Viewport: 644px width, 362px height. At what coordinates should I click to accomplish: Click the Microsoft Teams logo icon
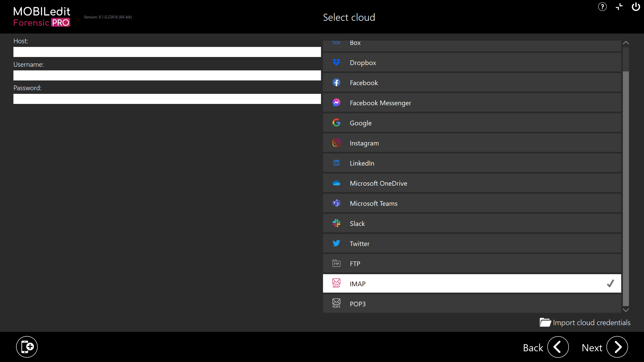coord(336,203)
